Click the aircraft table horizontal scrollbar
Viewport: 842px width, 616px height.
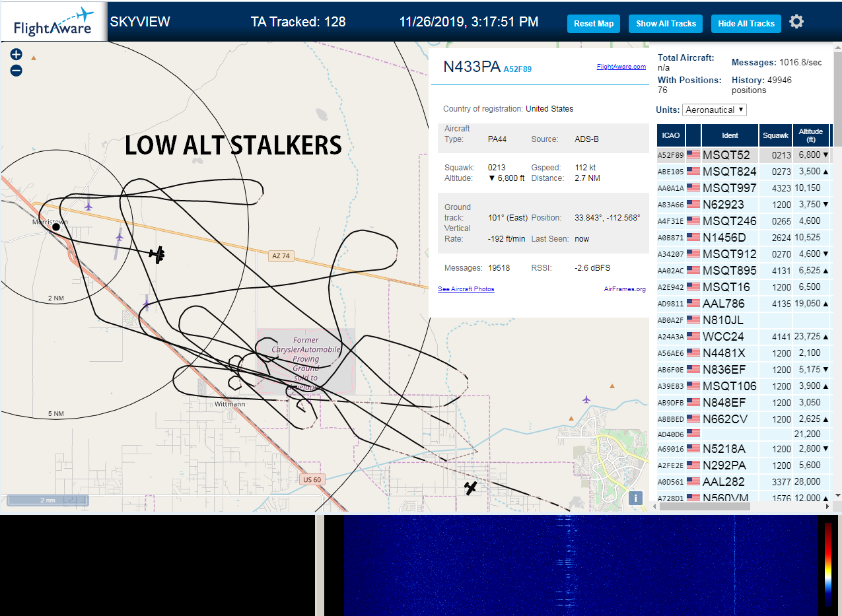(x=705, y=506)
